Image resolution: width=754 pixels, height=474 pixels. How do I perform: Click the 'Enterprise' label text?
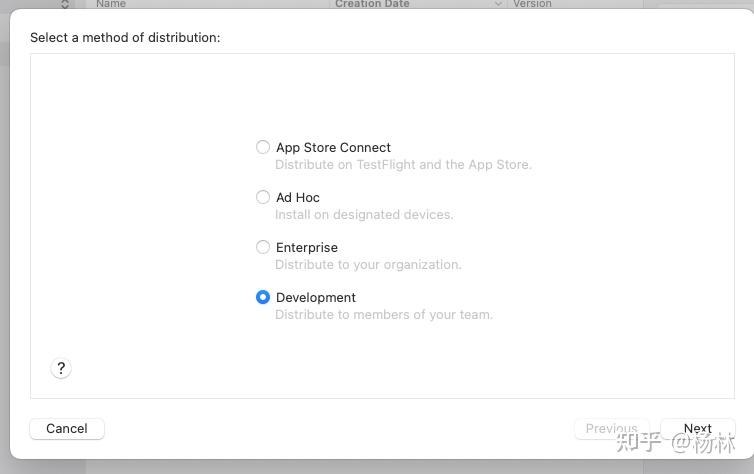click(307, 247)
